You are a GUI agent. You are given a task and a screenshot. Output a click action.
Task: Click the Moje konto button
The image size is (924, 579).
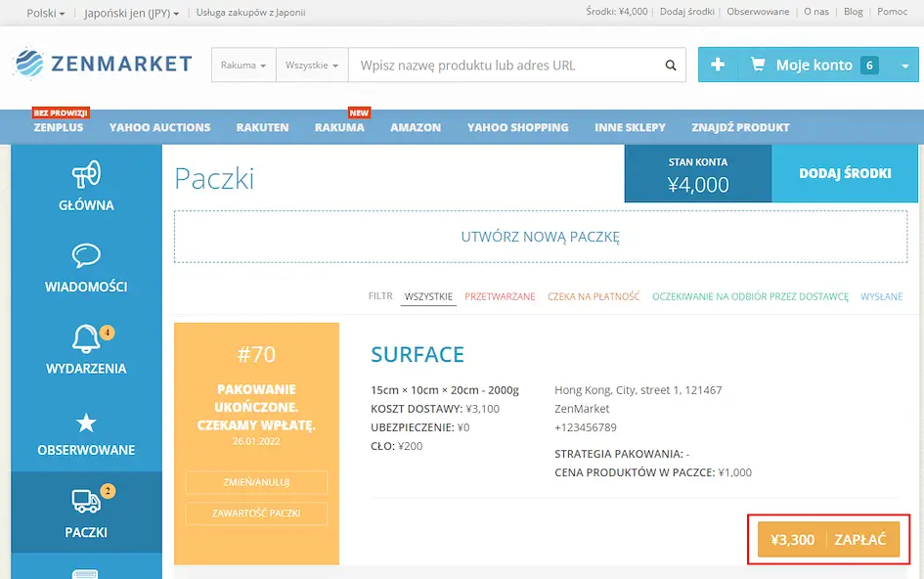tap(814, 65)
